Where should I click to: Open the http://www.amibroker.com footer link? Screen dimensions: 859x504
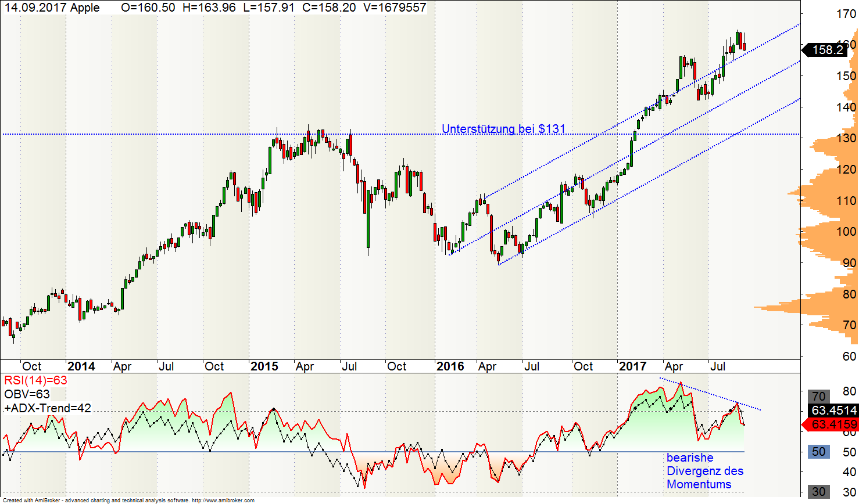[223, 501]
